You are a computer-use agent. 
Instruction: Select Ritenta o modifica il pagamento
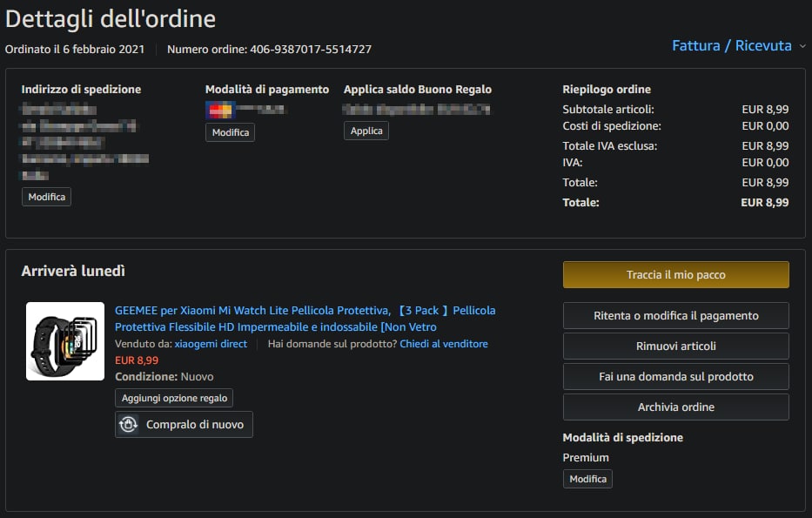675,315
